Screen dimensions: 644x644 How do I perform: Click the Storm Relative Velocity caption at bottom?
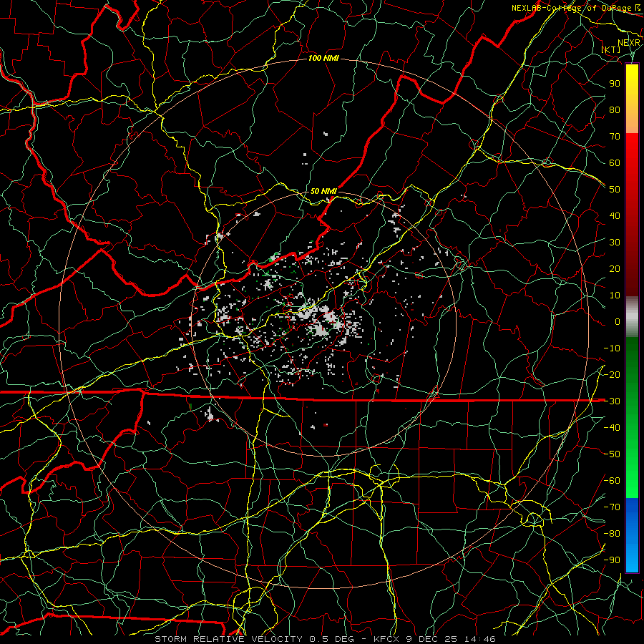(325, 639)
